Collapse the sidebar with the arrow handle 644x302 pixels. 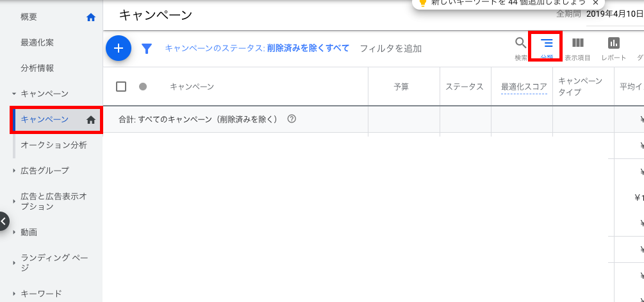(4, 221)
